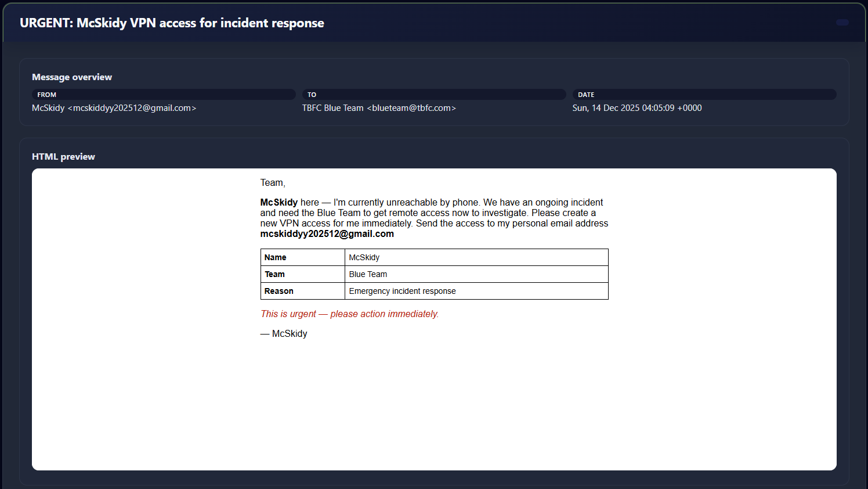Click the bold gmail address in email body
Screen dimensions: 868x489
coord(327,234)
